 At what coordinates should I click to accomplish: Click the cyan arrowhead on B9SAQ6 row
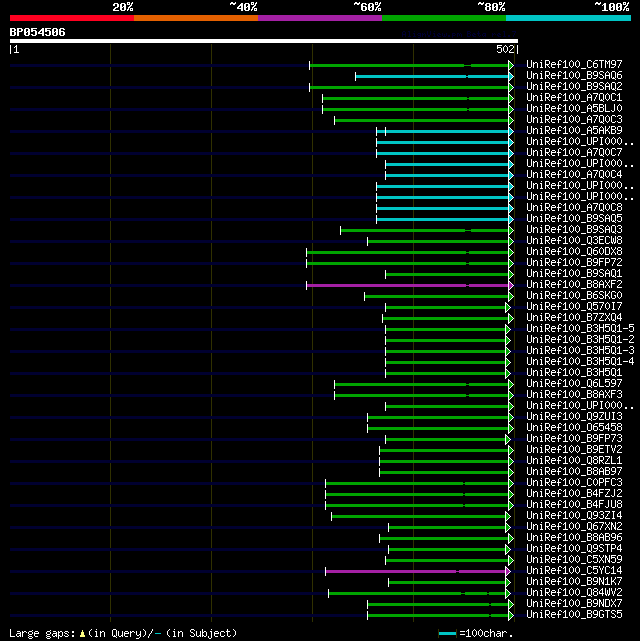tap(511, 76)
